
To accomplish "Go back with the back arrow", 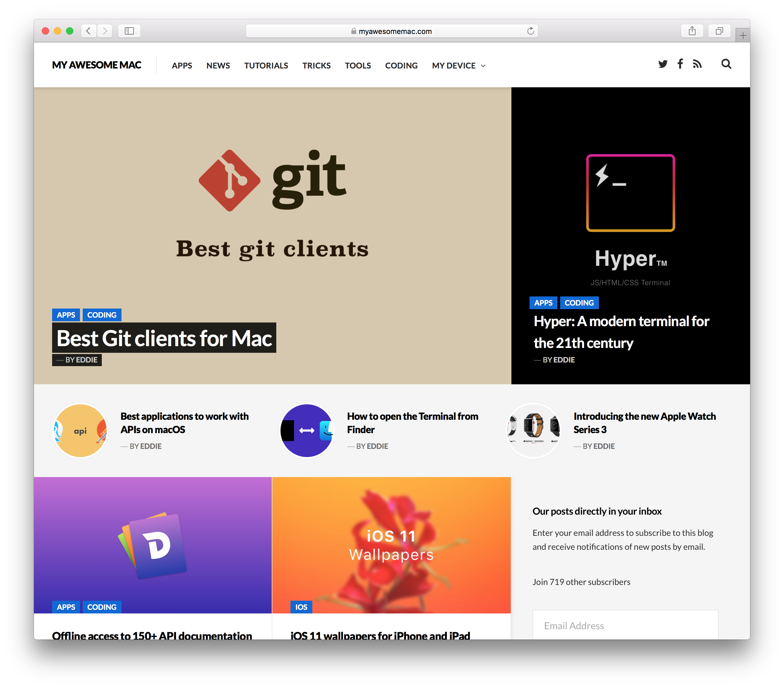I will tap(88, 31).
